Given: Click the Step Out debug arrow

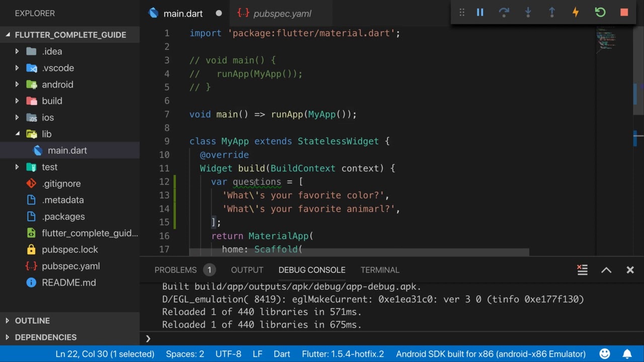Looking at the screenshot, I should click(552, 13).
